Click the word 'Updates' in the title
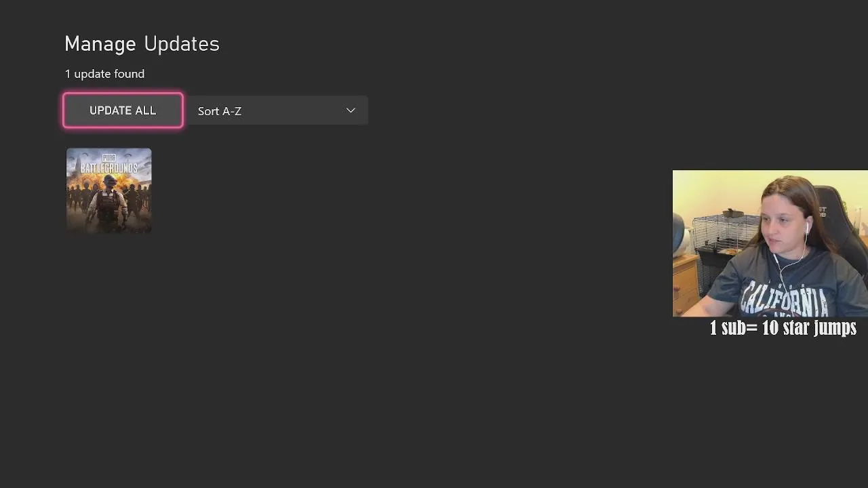Image resolution: width=868 pixels, height=488 pixels. [182, 44]
